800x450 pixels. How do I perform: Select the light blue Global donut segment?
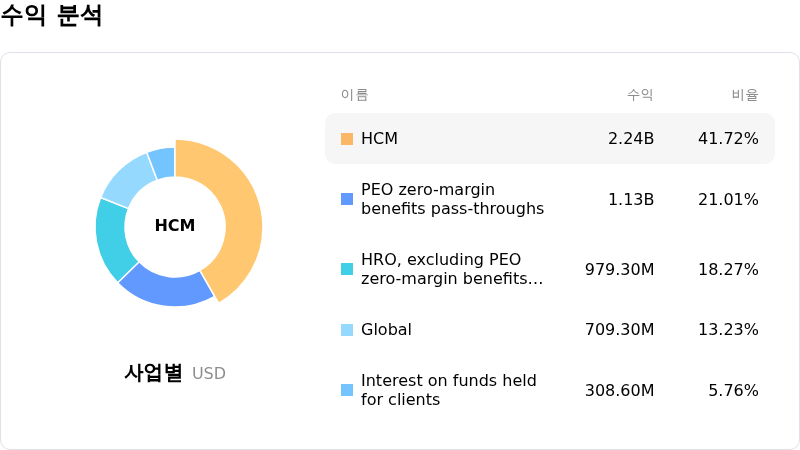click(128, 179)
